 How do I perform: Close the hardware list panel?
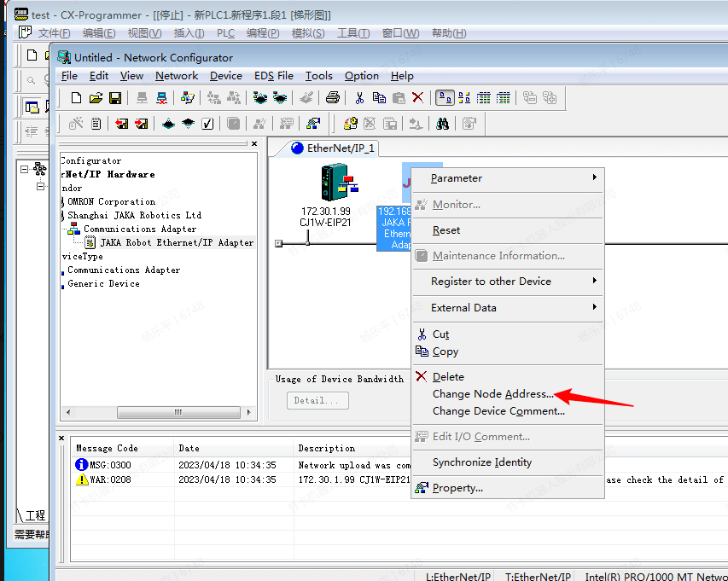click(253, 144)
